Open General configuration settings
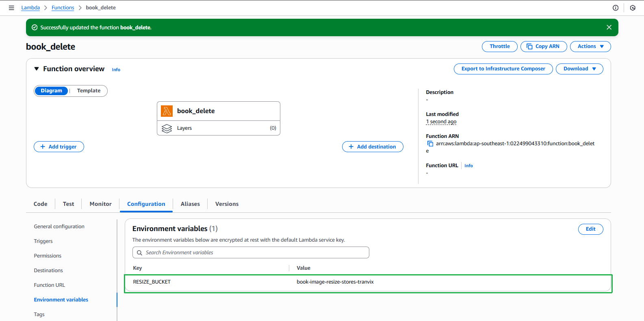 59,227
